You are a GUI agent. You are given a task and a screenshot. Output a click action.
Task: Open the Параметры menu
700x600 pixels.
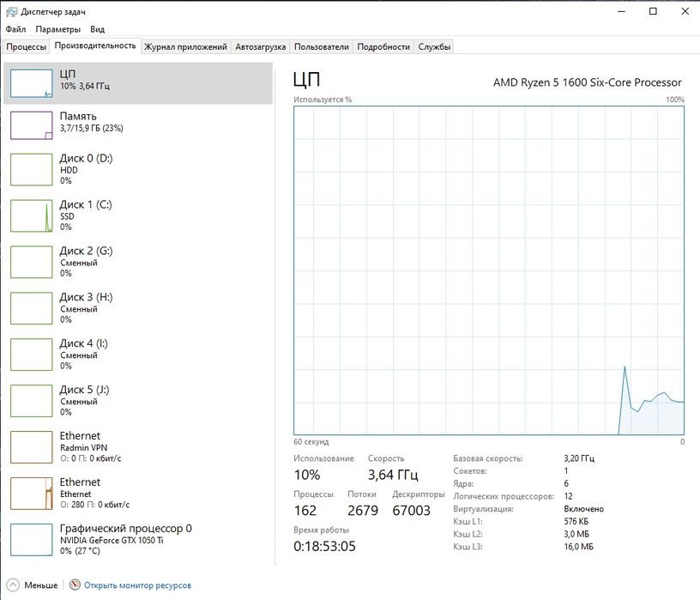point(58,29)
